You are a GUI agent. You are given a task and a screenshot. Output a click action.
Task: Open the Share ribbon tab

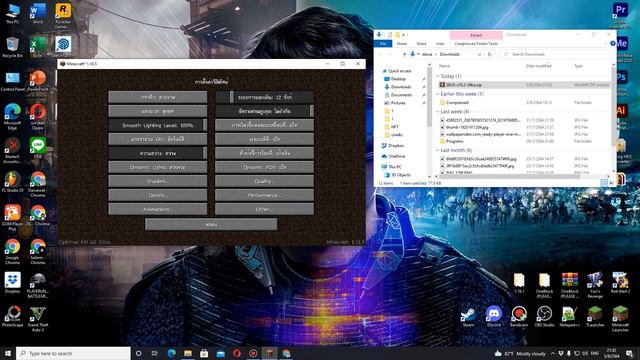coord(421,44)
